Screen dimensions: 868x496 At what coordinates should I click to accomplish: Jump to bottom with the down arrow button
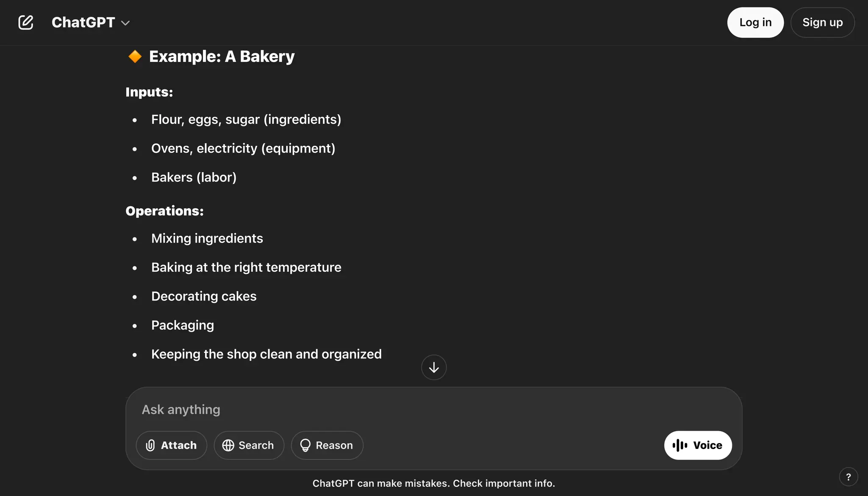(434, 368)
